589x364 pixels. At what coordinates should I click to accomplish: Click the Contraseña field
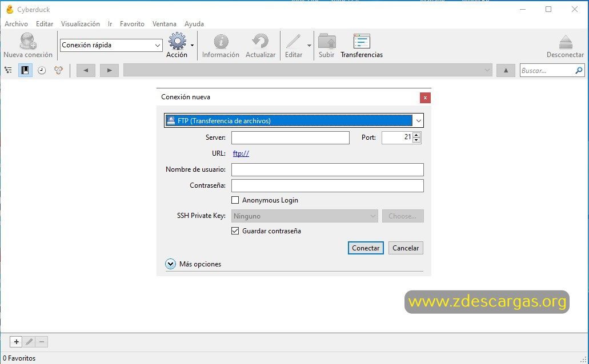tap(327, 185)
